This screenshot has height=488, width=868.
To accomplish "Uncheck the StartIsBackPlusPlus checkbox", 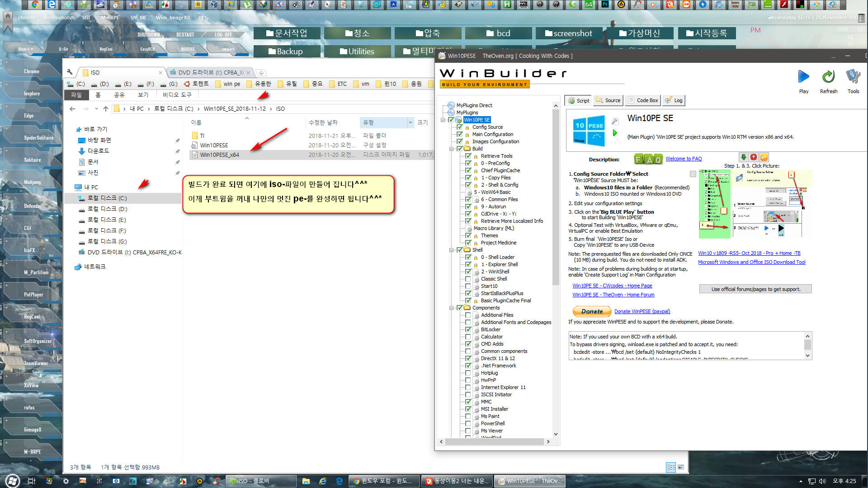I will (x=468, y=293).
